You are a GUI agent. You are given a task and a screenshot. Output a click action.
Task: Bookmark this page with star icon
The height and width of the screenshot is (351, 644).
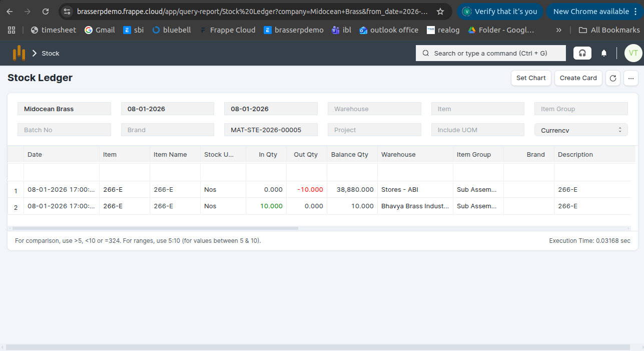[x=440, y=12]
